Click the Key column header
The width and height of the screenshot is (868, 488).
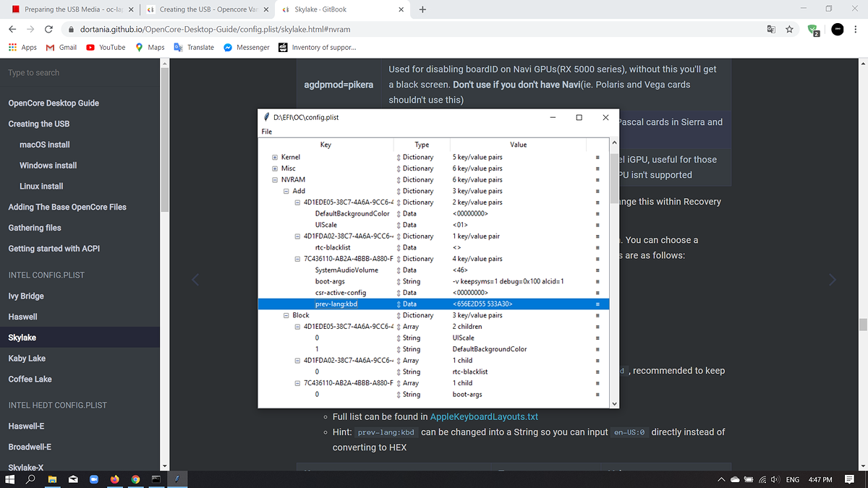pos(325,145)
